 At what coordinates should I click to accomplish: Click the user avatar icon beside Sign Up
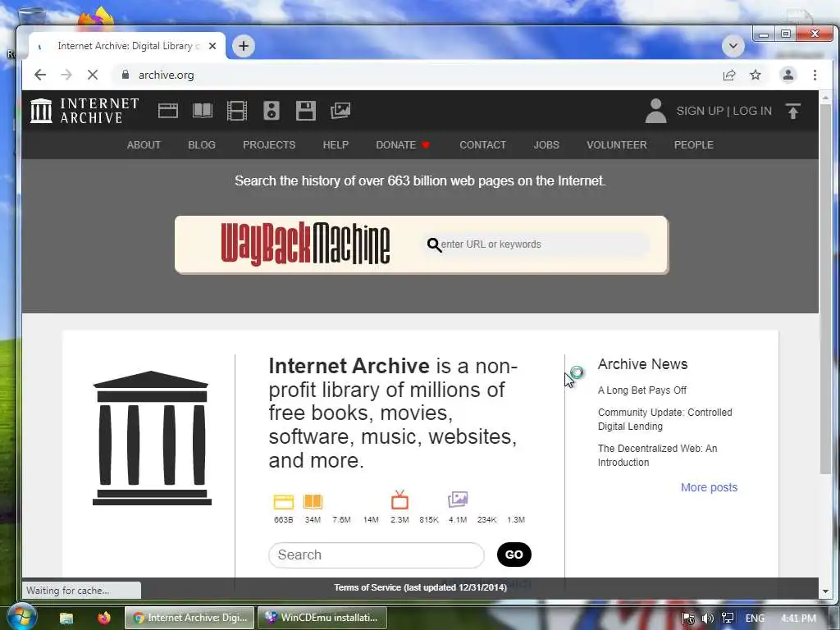tap(655, 111)
